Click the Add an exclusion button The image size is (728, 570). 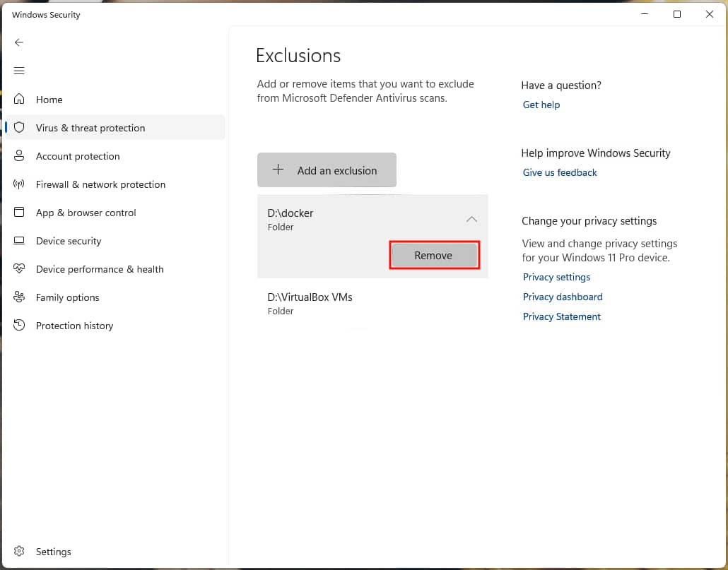tap(327, 170)
